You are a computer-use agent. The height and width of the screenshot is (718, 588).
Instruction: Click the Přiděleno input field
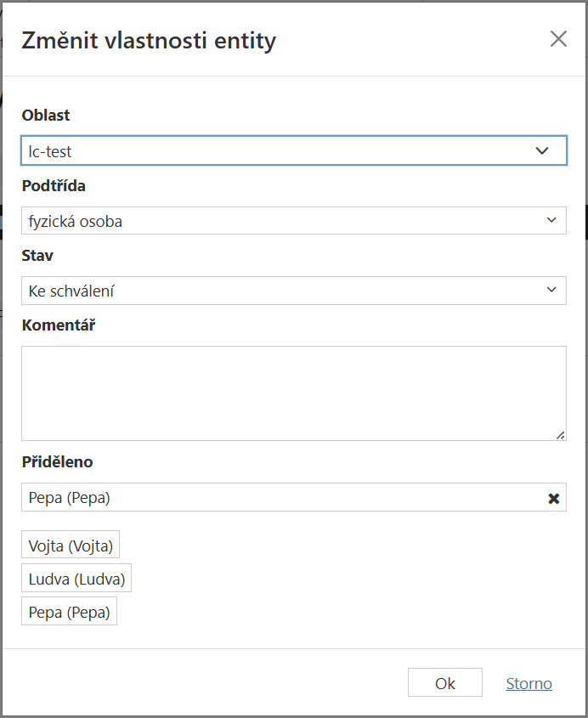(x=255, y=497)
